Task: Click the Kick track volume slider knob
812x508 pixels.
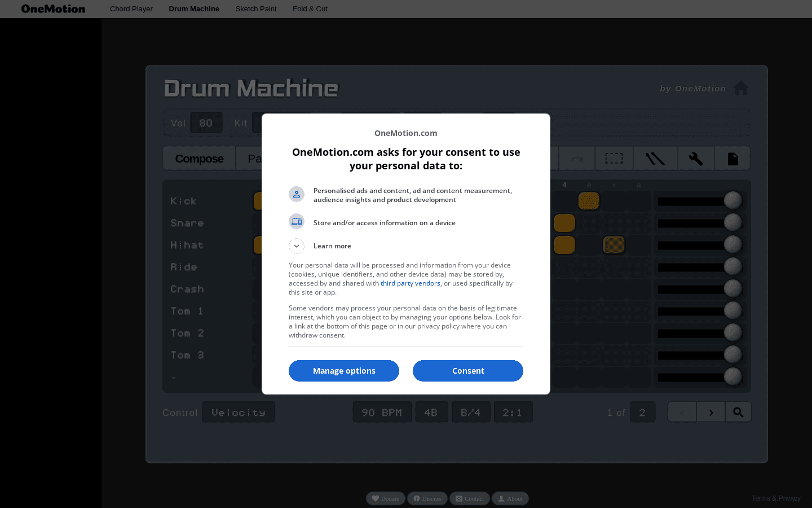Action: [x=732, y=200]
